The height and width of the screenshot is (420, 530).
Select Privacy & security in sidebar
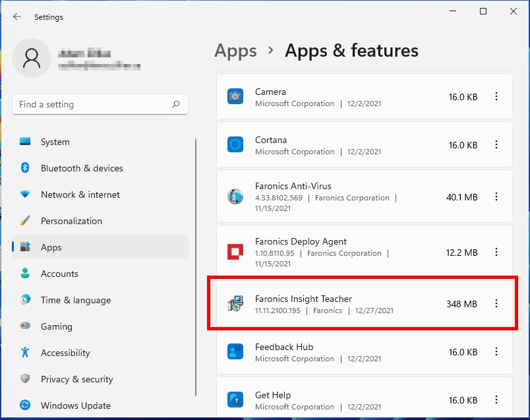(x=76, y=379)
